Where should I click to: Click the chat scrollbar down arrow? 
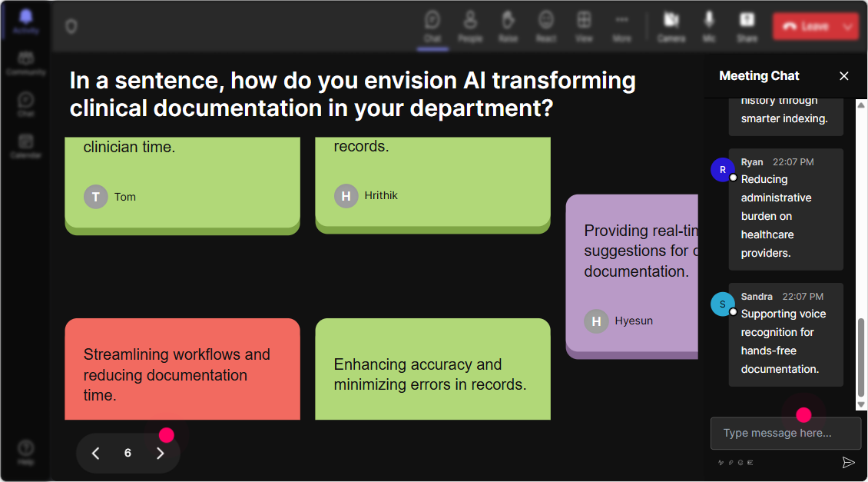(x=861, y=405)
